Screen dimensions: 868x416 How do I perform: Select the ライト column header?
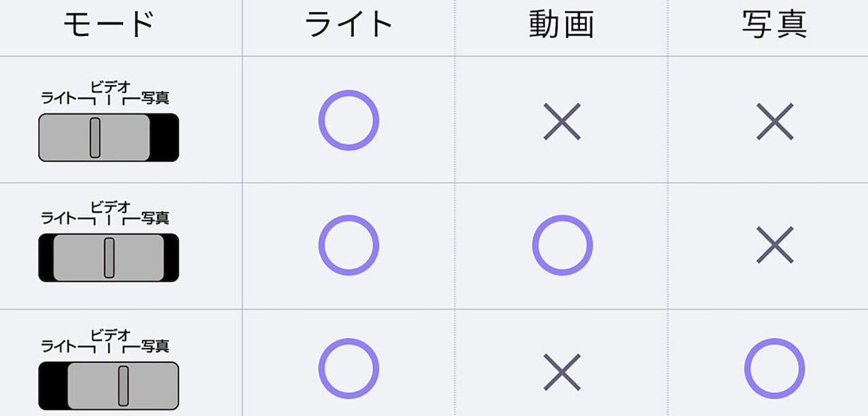(349, 25)
